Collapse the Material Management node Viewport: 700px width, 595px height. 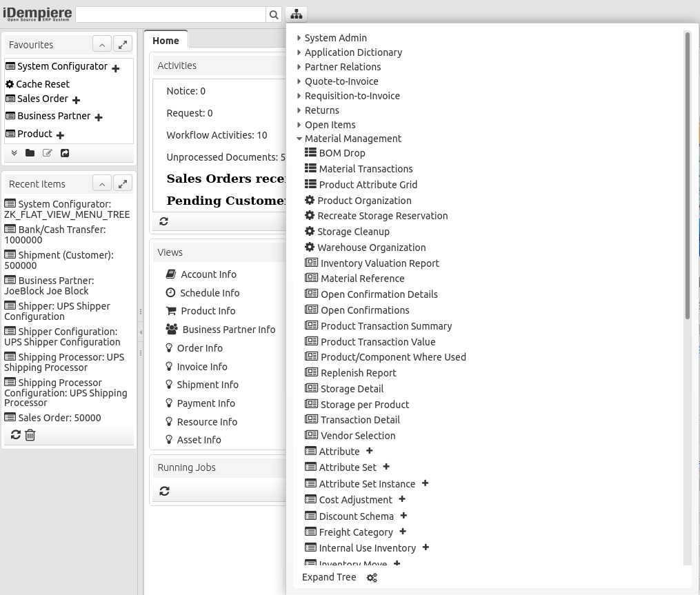click(x=299, y=139)
